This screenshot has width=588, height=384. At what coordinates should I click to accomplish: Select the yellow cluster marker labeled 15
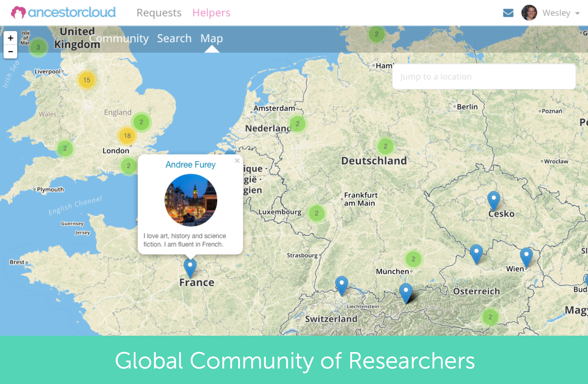tap(86, 80)
